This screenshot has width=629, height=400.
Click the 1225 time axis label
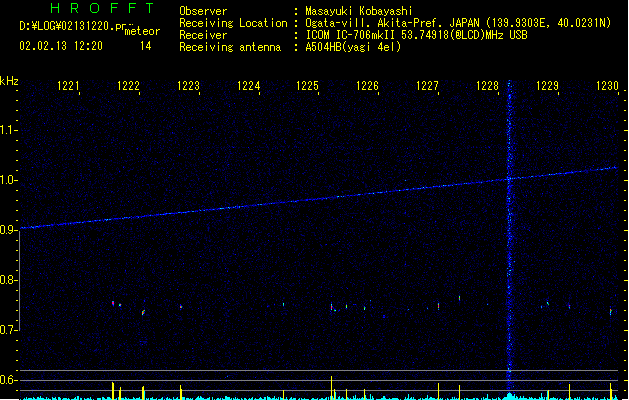[307, 86]
